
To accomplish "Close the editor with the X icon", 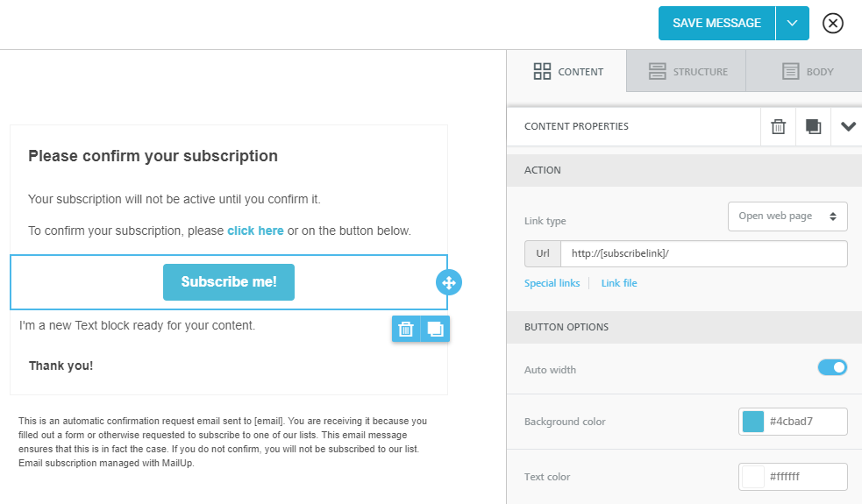I will point(833,24).
